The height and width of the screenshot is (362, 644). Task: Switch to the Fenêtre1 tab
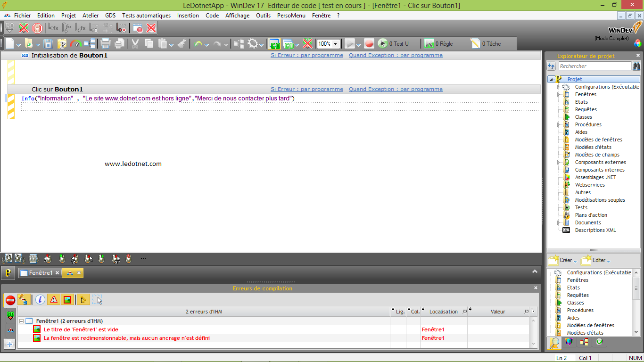pyautogui.click(x=40, y=272)
